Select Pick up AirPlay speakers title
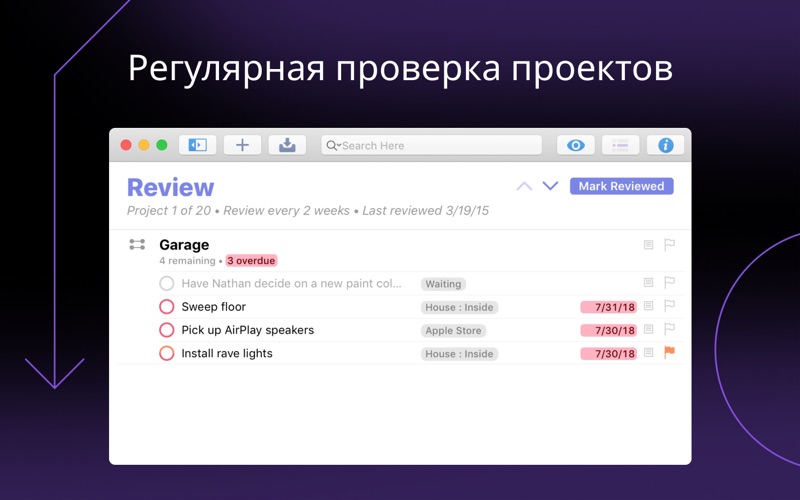Image resolution: width=800 pixels, height=500 pixels. tap(248, 330)
